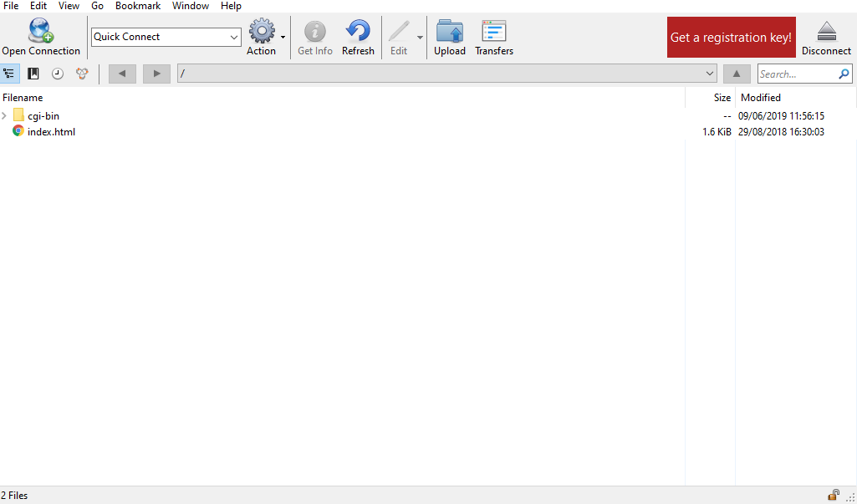Click the Upload folder icon
Image resolution: width=857 pixels, height=504 pixels.
click(450, 31)
